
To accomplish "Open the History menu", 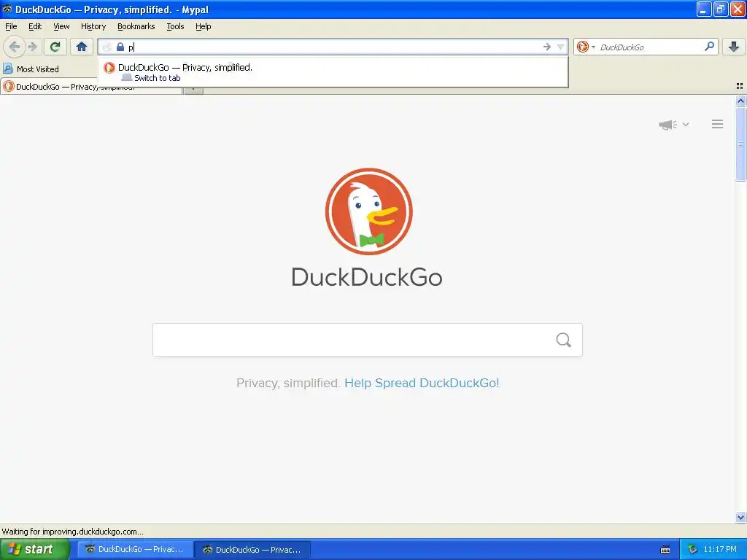I will 93,26.
